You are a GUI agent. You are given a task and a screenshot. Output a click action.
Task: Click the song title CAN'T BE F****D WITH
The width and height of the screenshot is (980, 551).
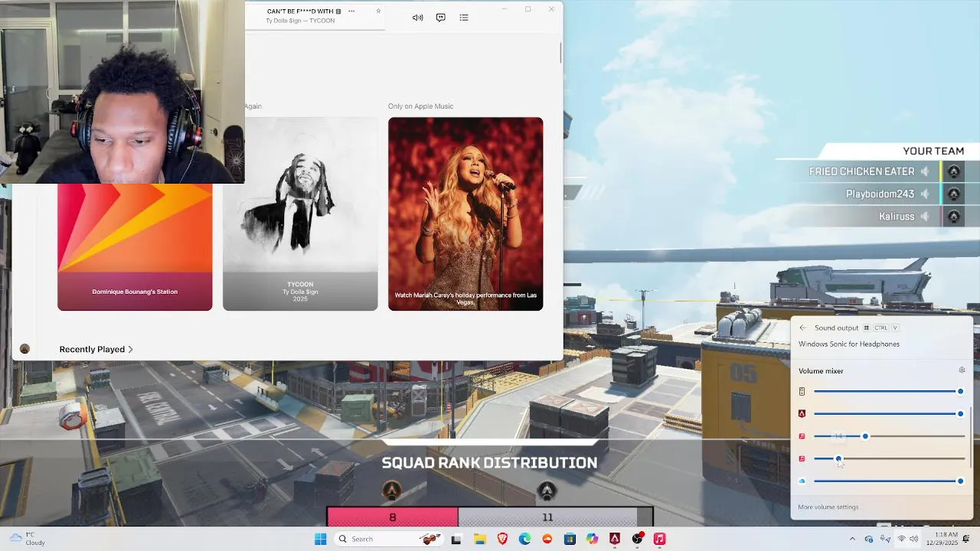pyautogui.click(x=300, y=11)
